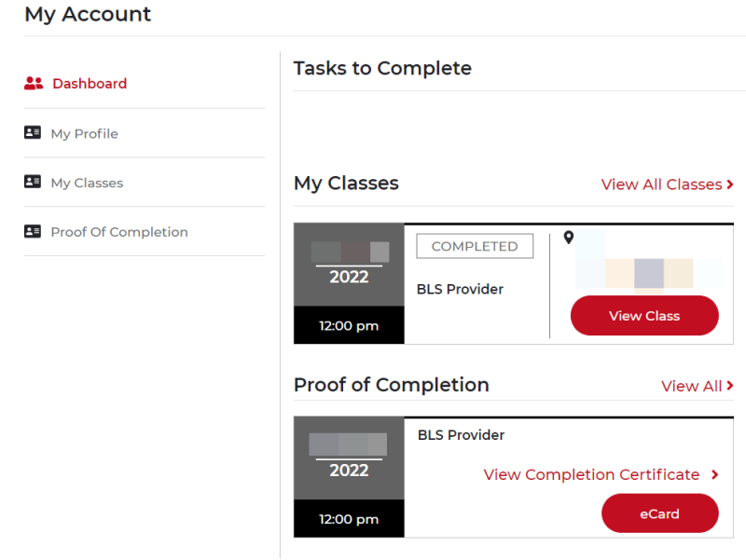Follow the View All Classes link
The height and width of the screenshot is (560, 746).
[x=661, y=184]
